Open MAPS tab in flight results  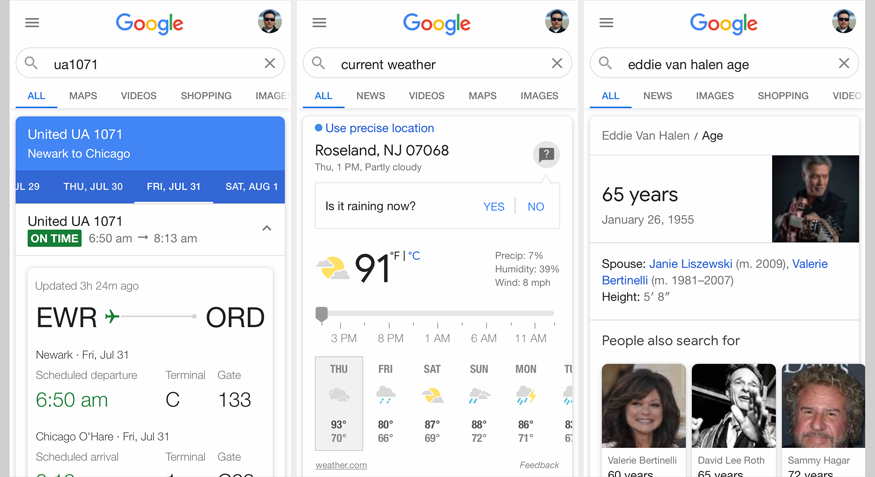click(x=83, y=96)
